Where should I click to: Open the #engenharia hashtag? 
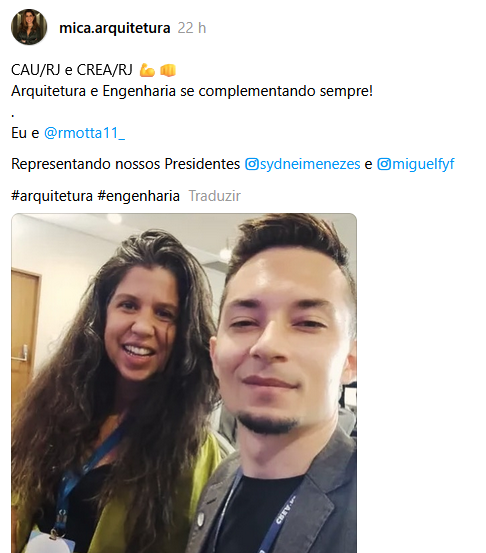point(139,196)
